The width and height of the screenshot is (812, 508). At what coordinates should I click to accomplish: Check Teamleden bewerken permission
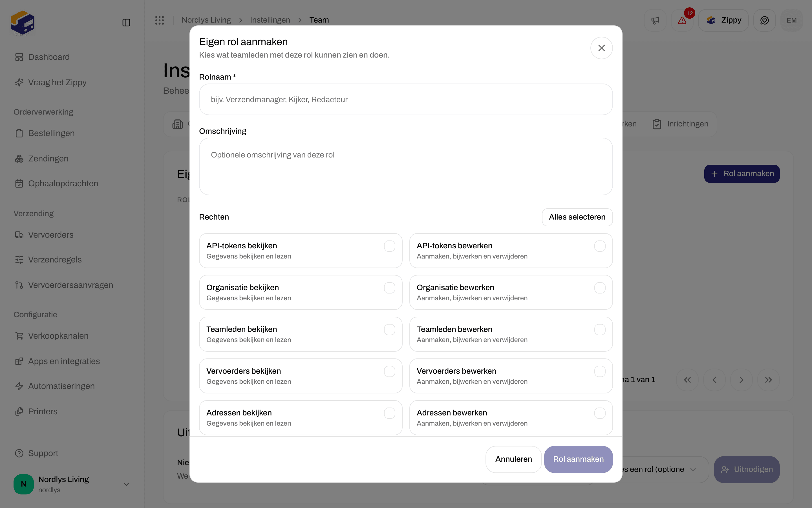tap(600, 330)
